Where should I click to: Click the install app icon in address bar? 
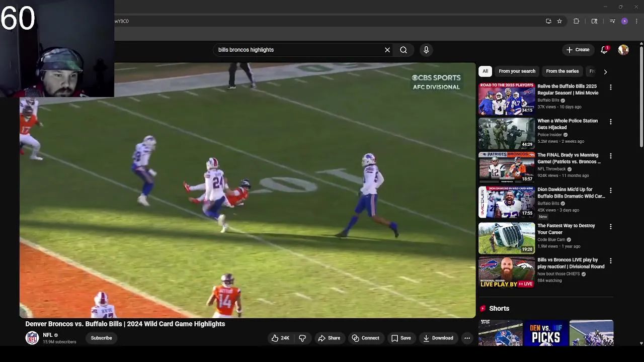[x=548, y=21]
